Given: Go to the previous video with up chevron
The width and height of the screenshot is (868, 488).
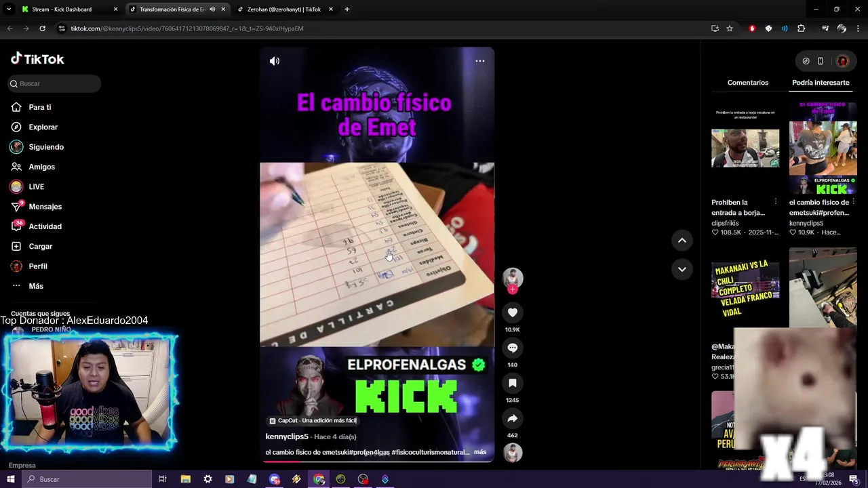Looking at the screenshot, I should click(x=682, y=241).
